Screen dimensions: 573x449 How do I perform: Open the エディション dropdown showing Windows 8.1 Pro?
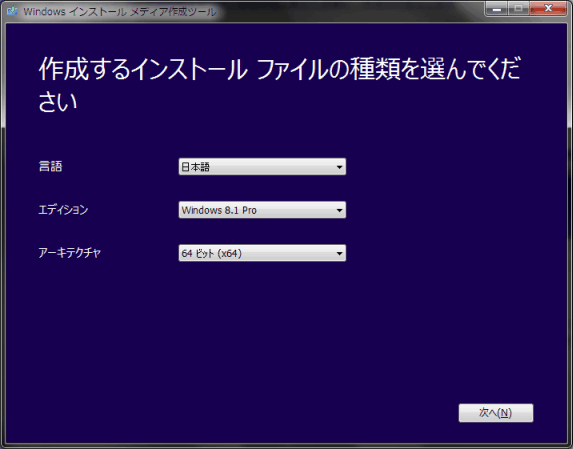click(262, 210)
